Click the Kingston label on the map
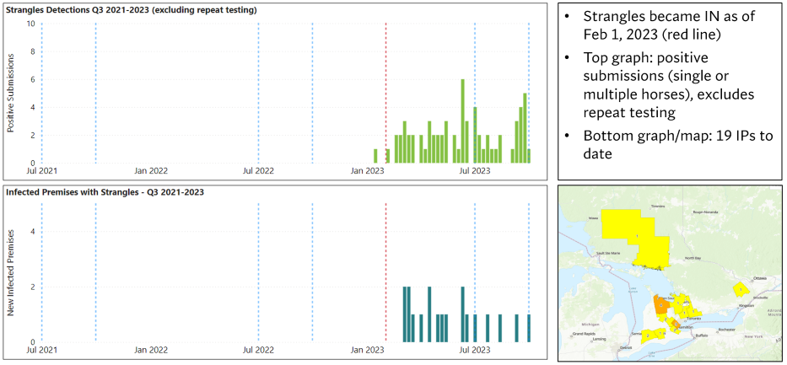The width and height of the screenshot is (787, 365). [x=746, y=306]
